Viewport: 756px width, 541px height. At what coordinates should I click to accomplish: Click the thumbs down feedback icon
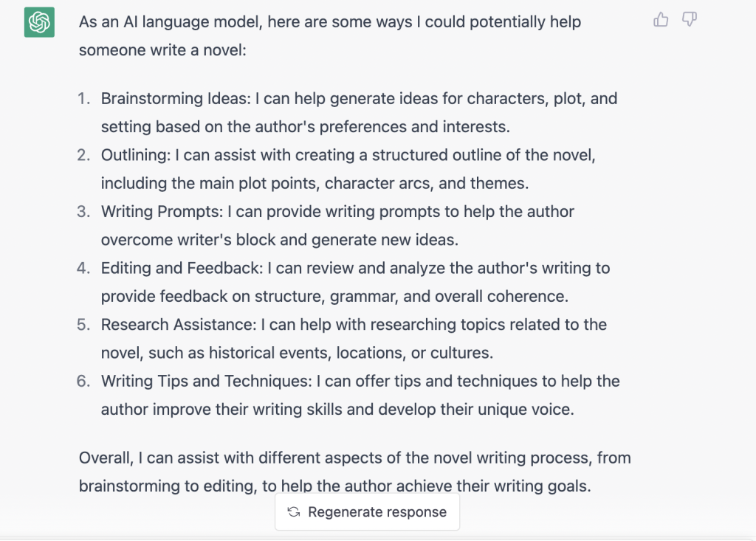[x=690, y=19]
